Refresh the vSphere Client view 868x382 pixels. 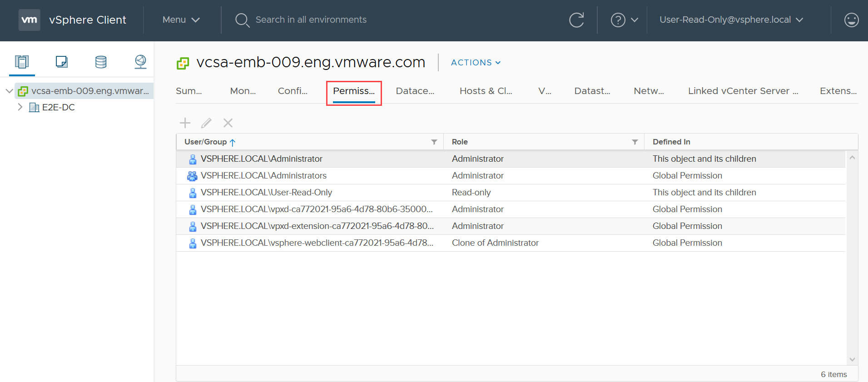[576, 20]
